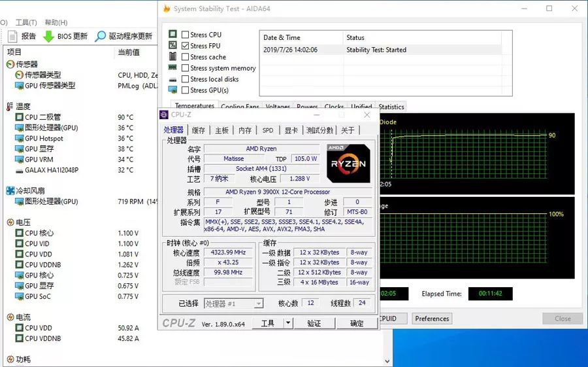
Task: Open the 工具(T) menu
Action: pos(26,22)
